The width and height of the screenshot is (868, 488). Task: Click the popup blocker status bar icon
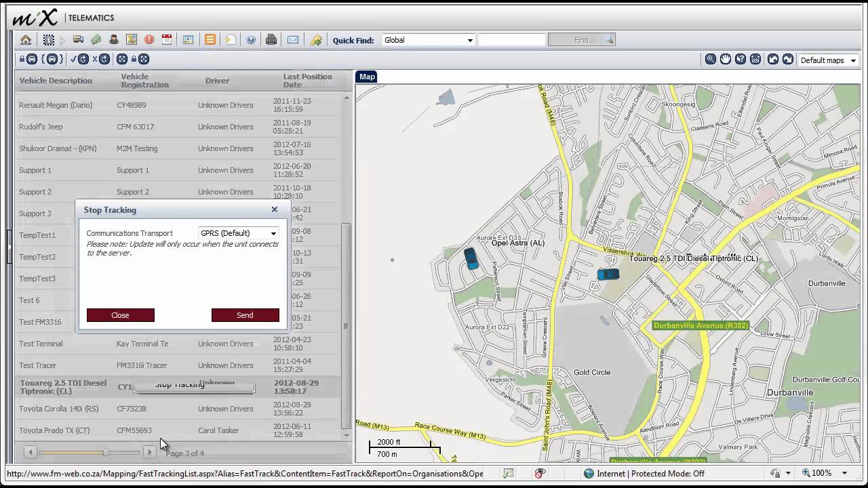pos(508,473)
